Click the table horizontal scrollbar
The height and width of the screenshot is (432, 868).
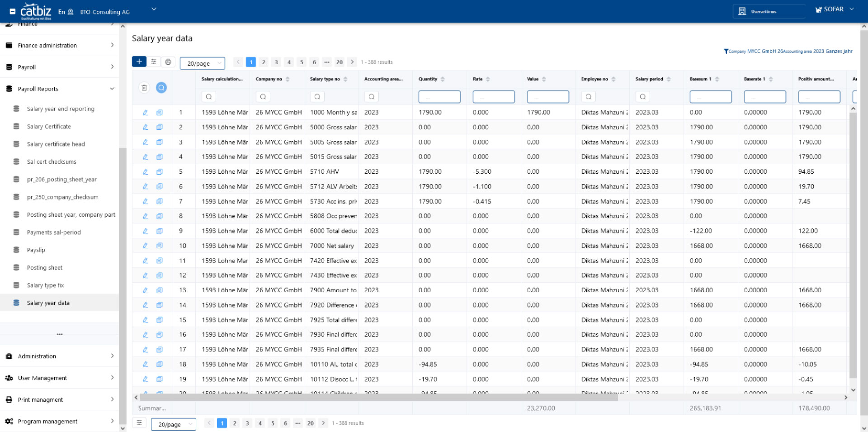[379, 398]
